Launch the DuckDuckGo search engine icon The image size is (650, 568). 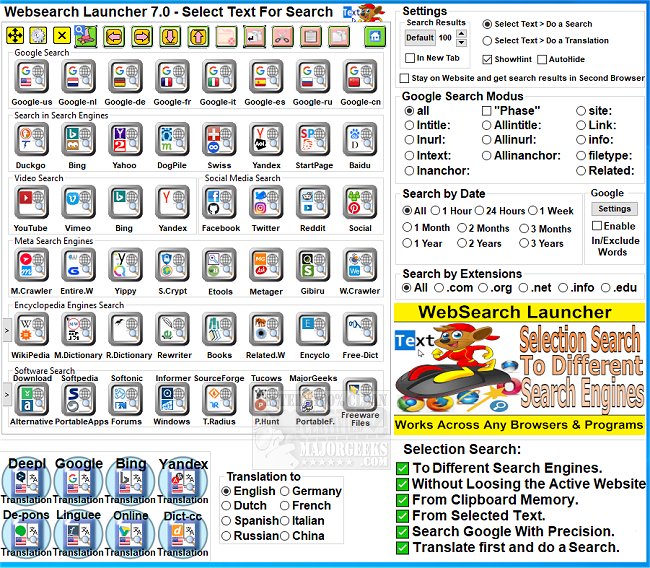pyautogui.click(x=31, y=141)
